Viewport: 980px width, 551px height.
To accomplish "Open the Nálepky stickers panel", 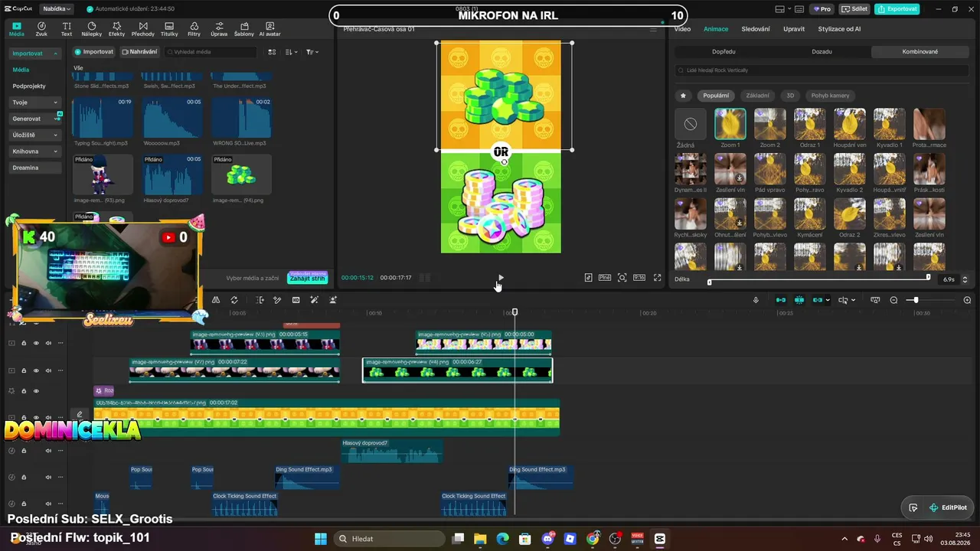I will tap(92, 29).
